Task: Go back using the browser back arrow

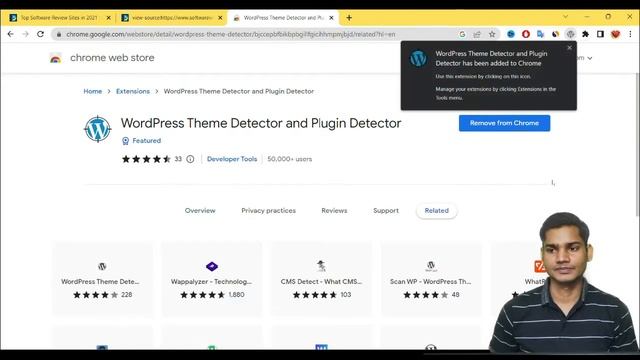Action: click(x=11, y=34)
